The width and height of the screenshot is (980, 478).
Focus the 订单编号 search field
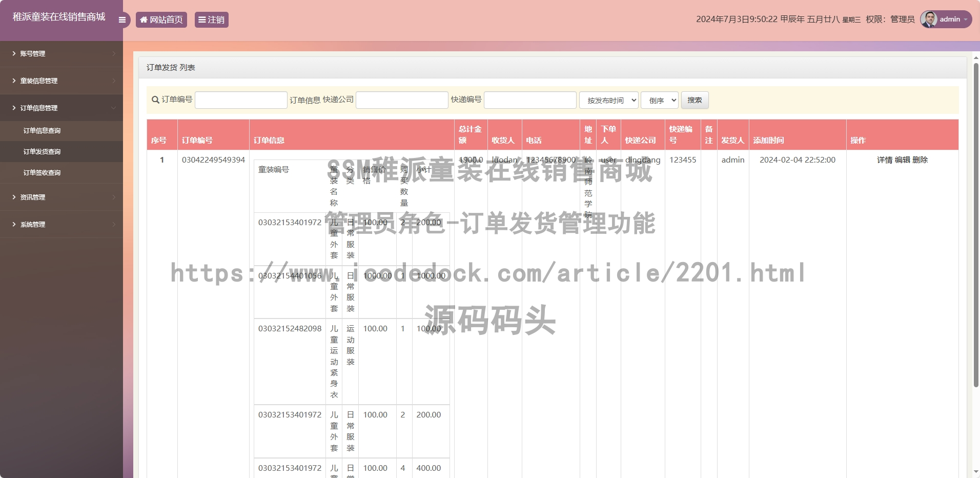[x=241, y=100]
